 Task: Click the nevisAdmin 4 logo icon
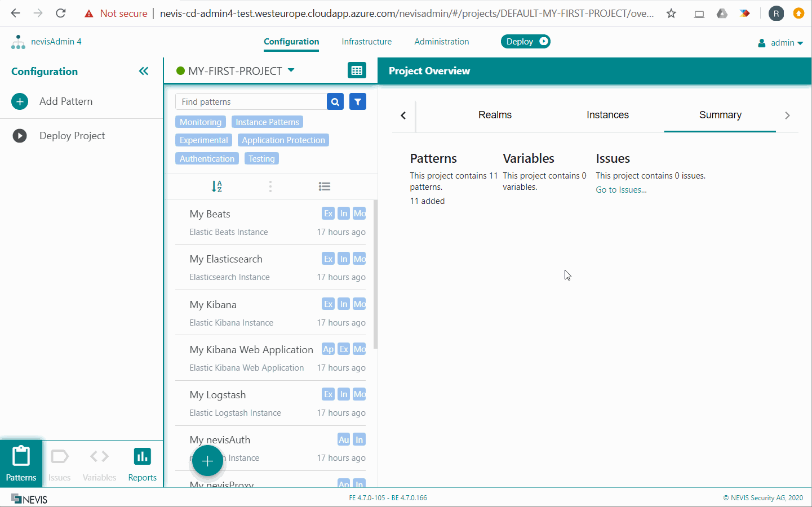point(18,42)
